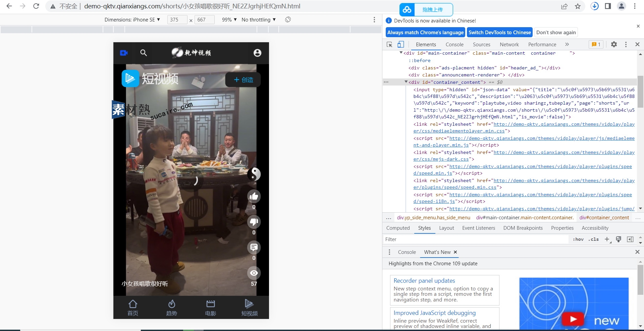Click the 乾坤视频 site logo
This screenshot has height=331, width=644.
point(191,52)
